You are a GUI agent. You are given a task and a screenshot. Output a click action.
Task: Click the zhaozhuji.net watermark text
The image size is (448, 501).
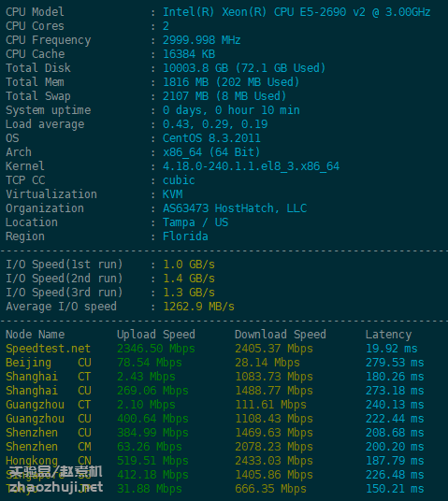55,488
